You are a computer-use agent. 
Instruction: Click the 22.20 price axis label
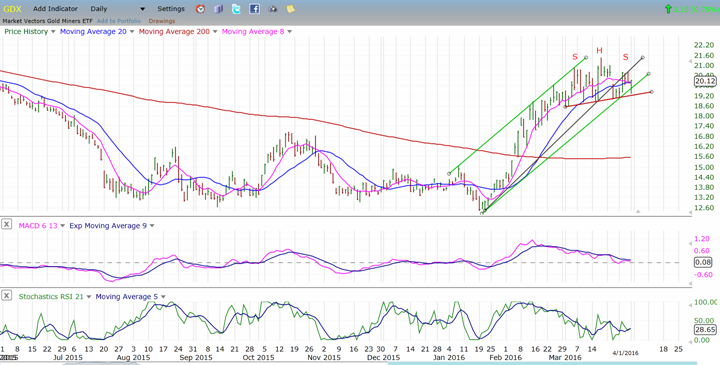704,45
